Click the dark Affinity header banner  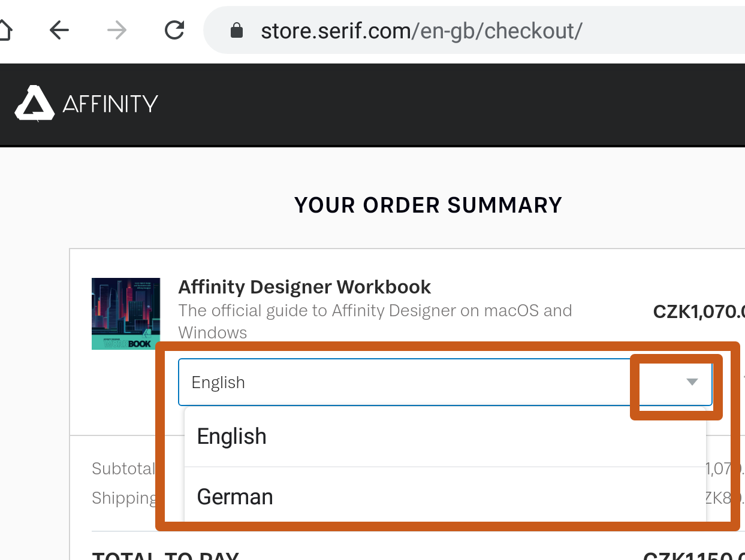pos(420,105)
